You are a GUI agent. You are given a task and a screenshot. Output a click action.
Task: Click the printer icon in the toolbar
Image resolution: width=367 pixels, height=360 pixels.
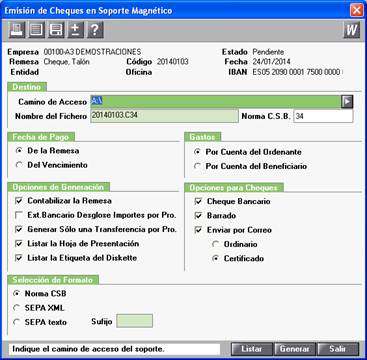coord(16,30)
